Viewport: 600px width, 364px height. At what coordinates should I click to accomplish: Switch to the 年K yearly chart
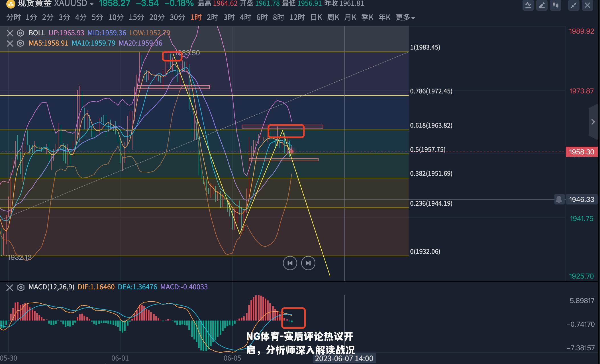coord(385,17)
